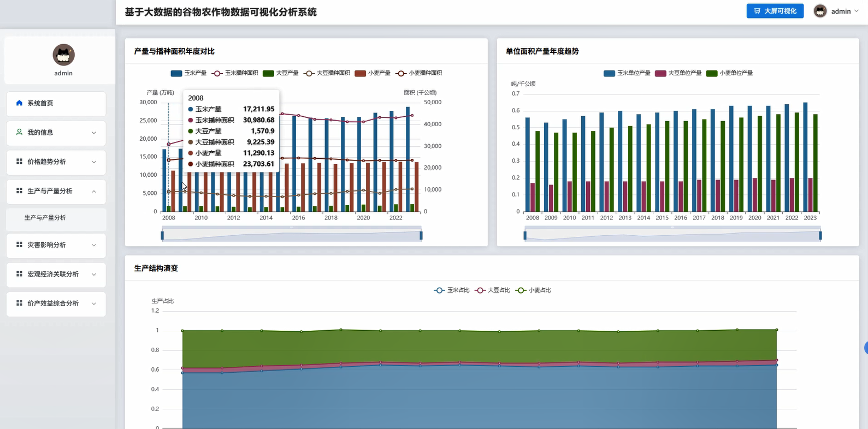Open the 价格趋势分析 menu item
Image resolution: width=868 pixels, height=429 pixels.
(x=56, y=162)
